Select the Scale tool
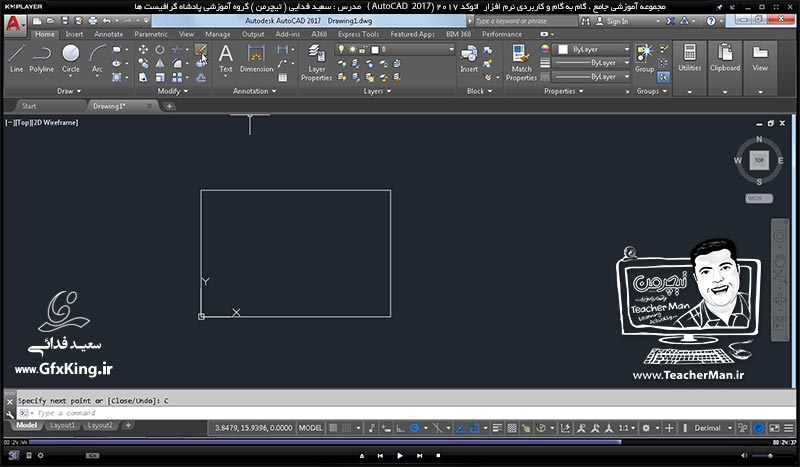The width and height of the screenshot is (800, 467). (x=160, y=78)
